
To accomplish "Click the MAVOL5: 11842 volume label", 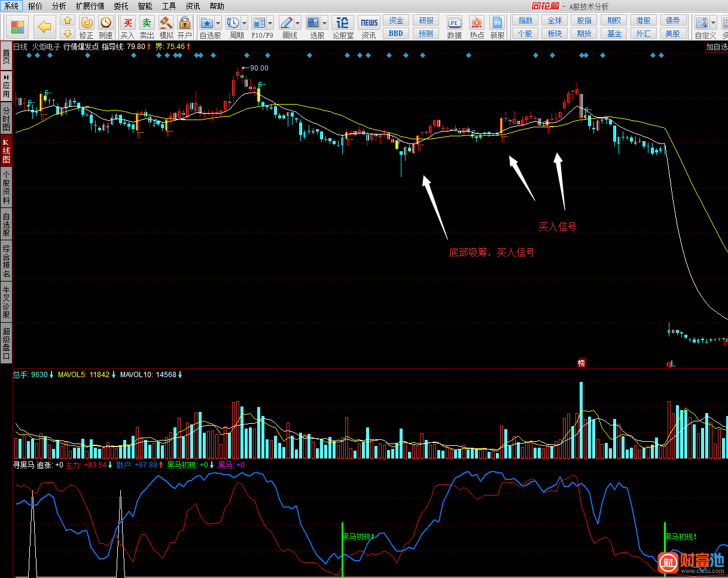I will click(x=84, y=375).
